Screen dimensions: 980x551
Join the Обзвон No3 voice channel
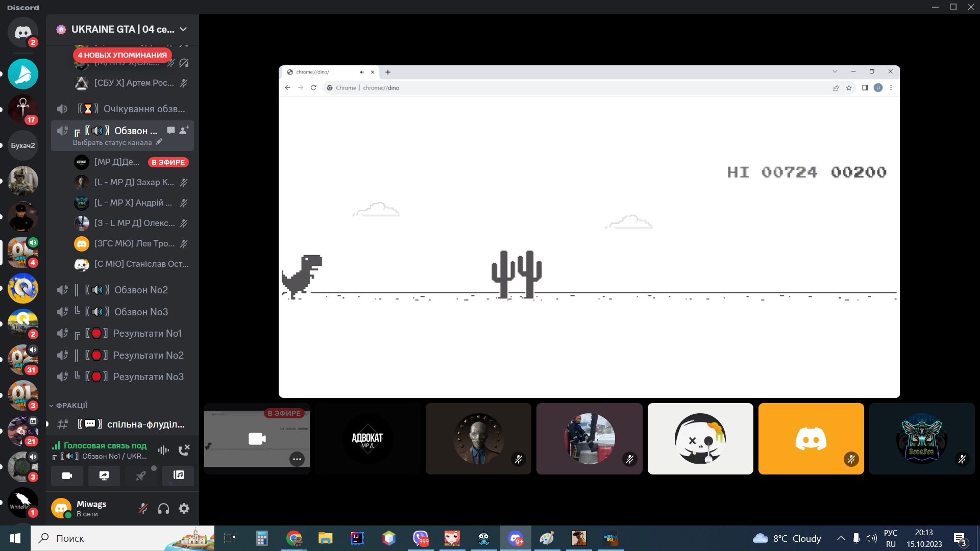[x=122, y=312]
